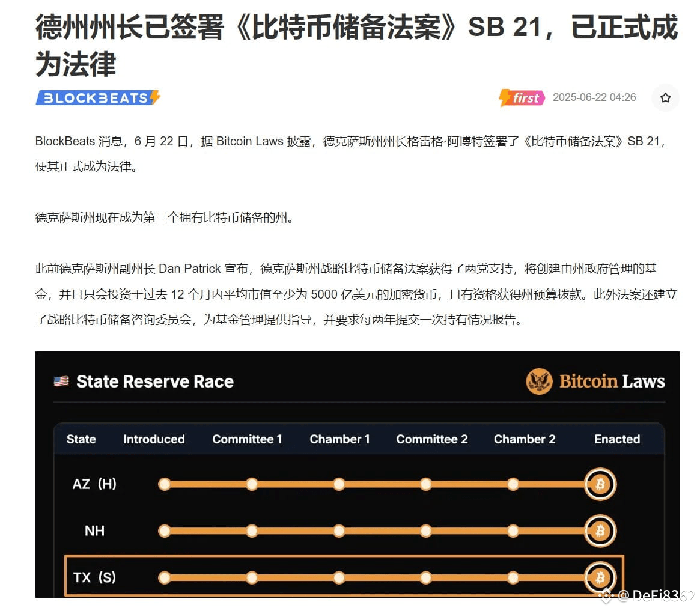Click the 'Enacted' column header

point(617,439)
